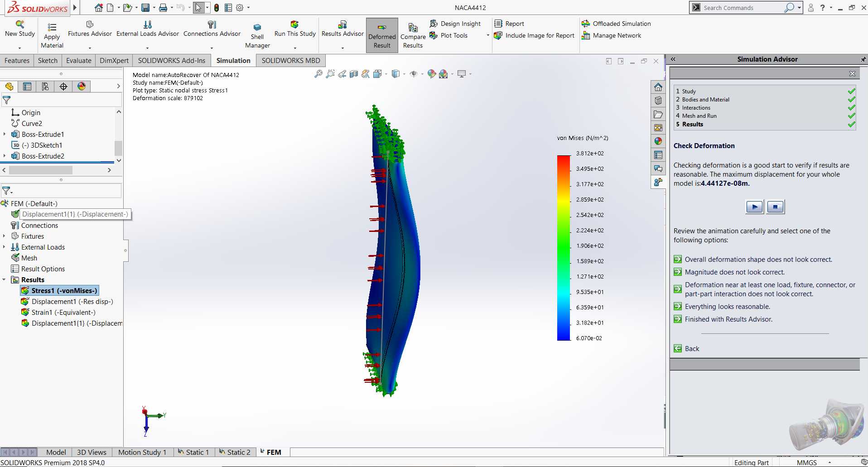Viewport: 868px width, 467px height.
Task: Open External Loads Advisor dropdown arrow
Action: (x=148, y=48)
